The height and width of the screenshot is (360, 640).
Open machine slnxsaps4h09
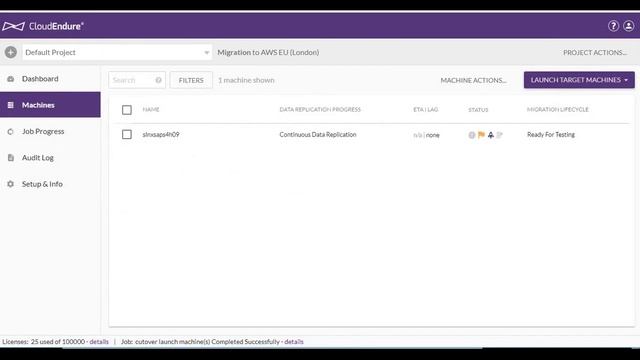[161, 134]
